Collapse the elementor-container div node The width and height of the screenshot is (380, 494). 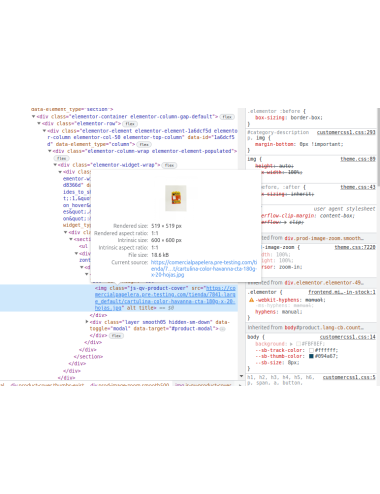point(33,117)
